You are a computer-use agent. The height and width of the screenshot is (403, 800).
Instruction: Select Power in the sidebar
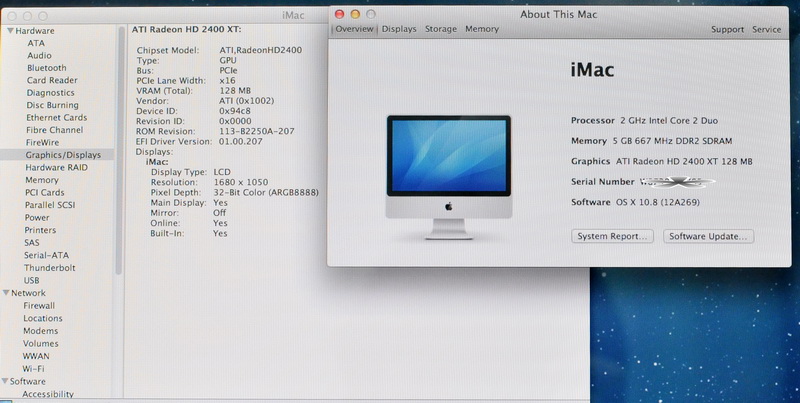point(37,217)
